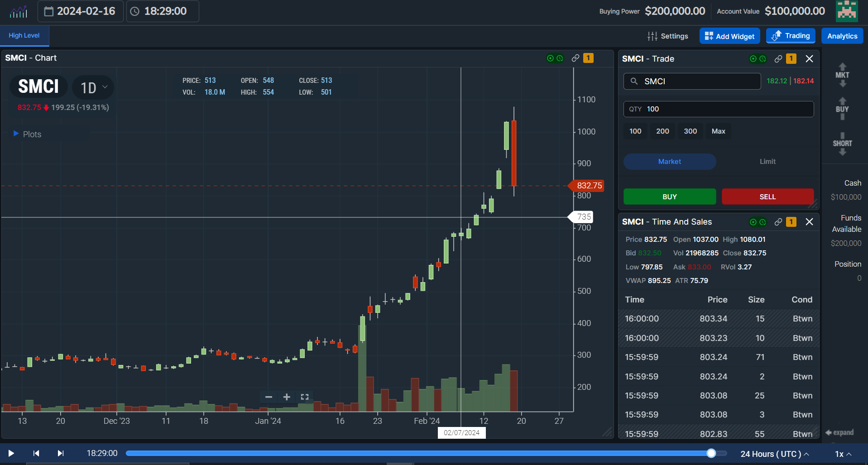Expand the Plots section

28,134
